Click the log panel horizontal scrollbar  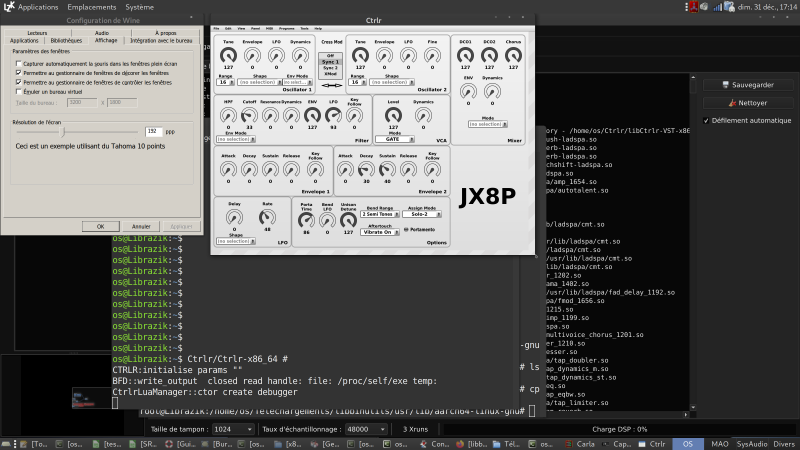pos(617,414)
